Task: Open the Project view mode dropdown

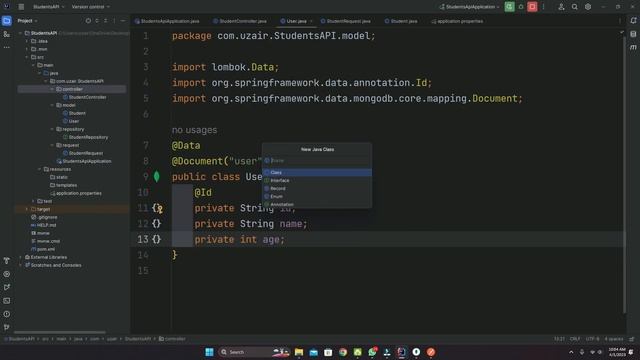Action: point(27,21)
